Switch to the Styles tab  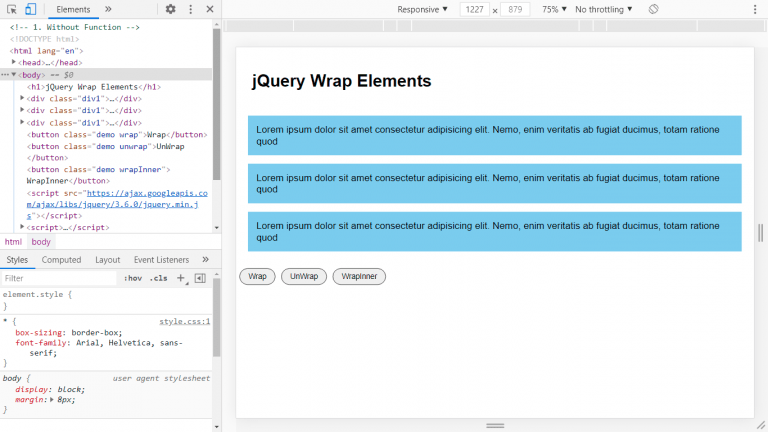coord(17,260)
